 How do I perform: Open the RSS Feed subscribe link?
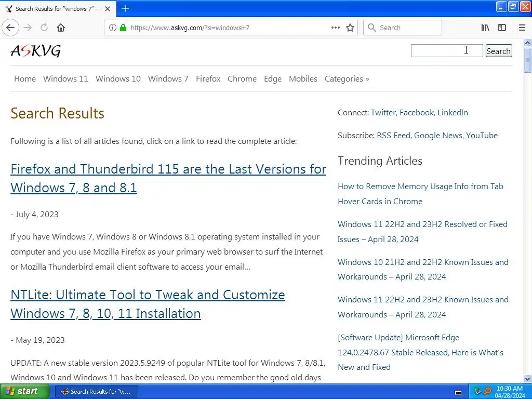click(x=394, y=136)
